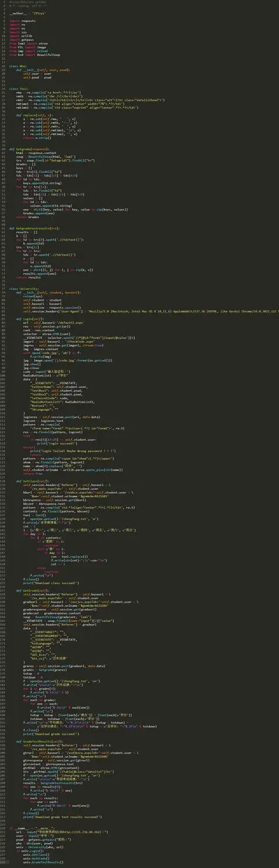Click the 'if univ.Login():' line
The image size is (279, 868).
[x=30, y=852]
